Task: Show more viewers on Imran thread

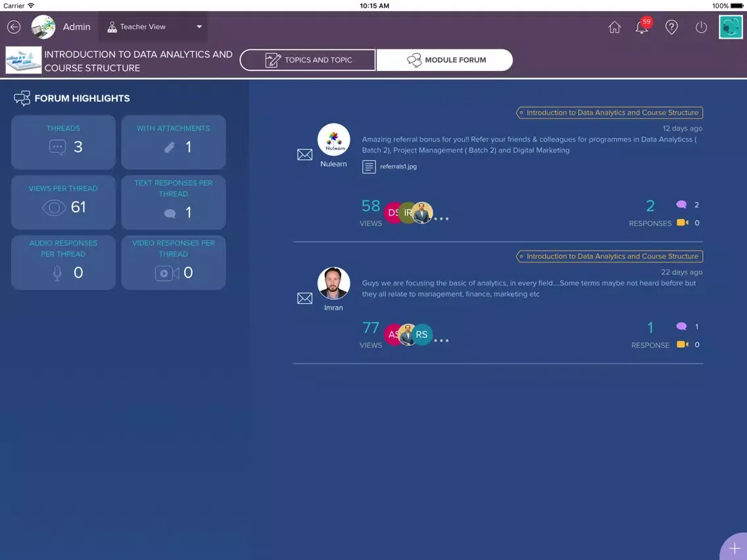Action: (441, 340)
